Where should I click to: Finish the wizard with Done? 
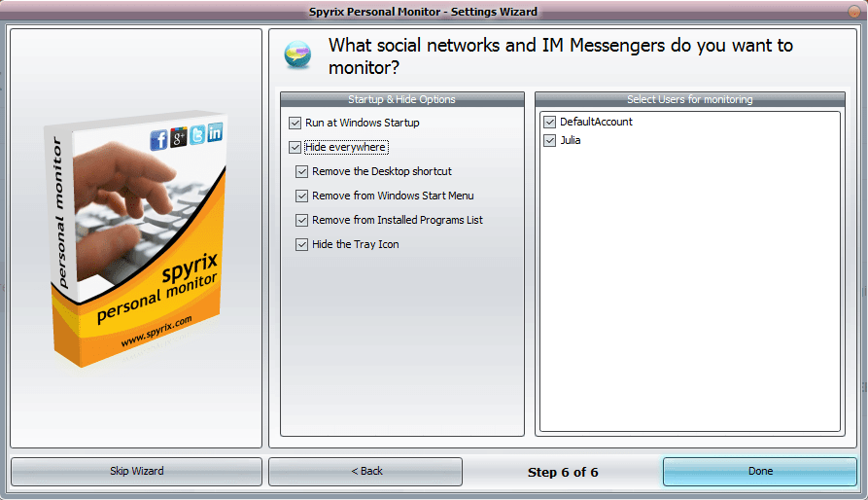click(760, 471)
